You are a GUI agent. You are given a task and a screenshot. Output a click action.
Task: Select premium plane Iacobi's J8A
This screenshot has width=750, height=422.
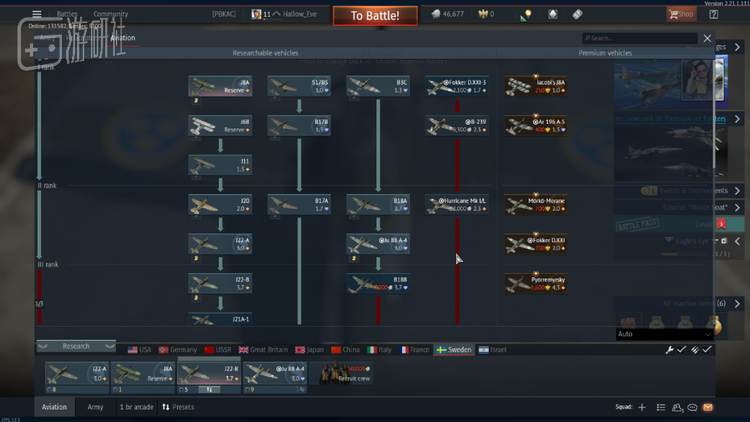point(536,87)
